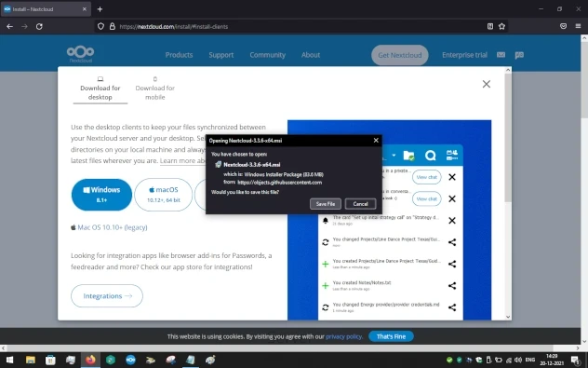This screenshot has height=368, width=588.
Task: Switch to Download for desktop tab
Action: tap(100, 89)
